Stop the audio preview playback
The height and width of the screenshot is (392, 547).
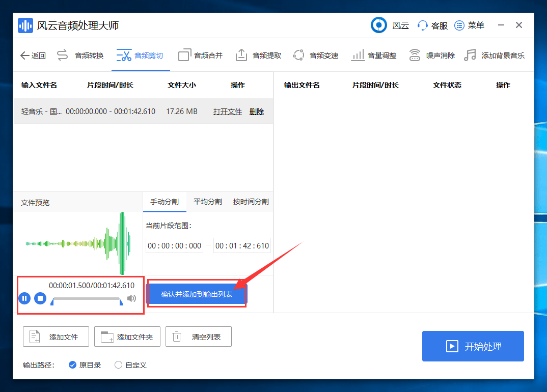click(x=40, y=298)
